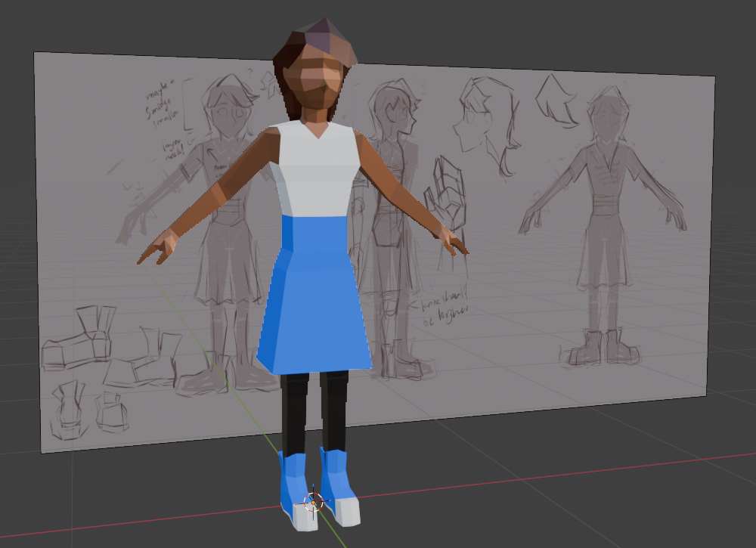Select the model's black leggings
Image resolution: width=756 pixels, height=548 pixels.
click(314, 412)
